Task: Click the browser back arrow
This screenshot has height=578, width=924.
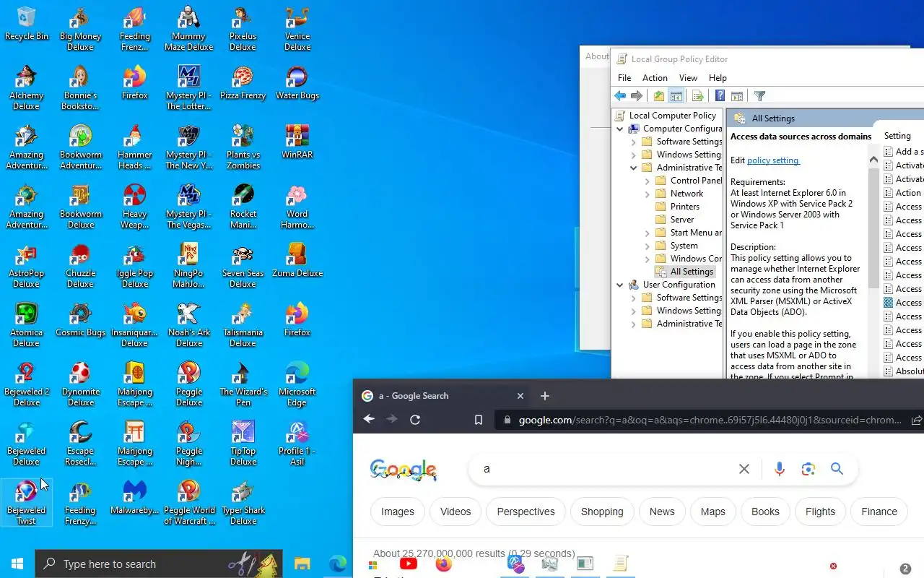Action: tap(369, 419)
